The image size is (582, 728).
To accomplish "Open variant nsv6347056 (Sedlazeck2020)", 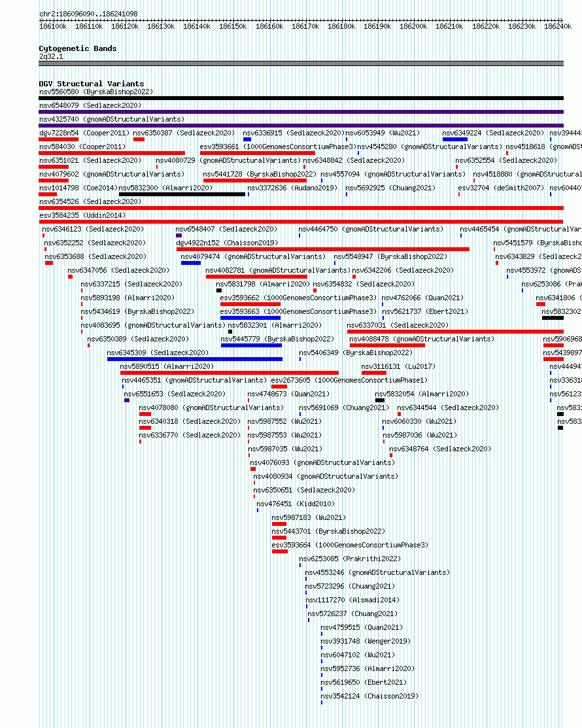I will pos(118,270).
